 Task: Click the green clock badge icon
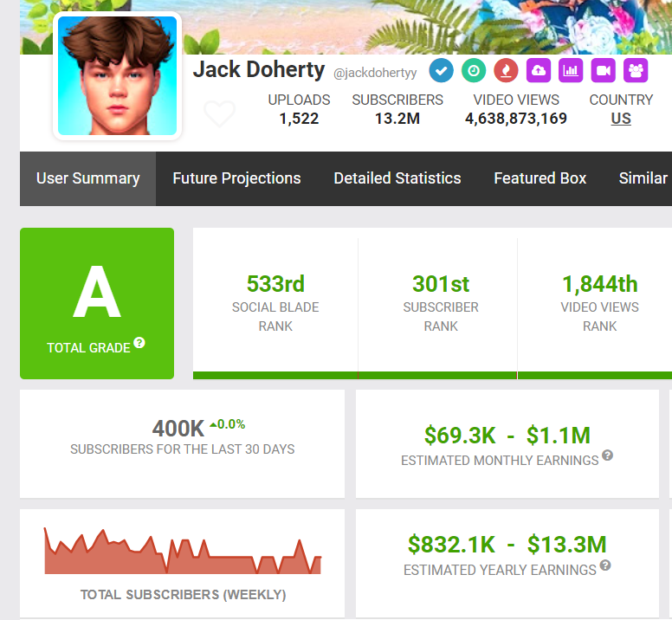[474, 70]
